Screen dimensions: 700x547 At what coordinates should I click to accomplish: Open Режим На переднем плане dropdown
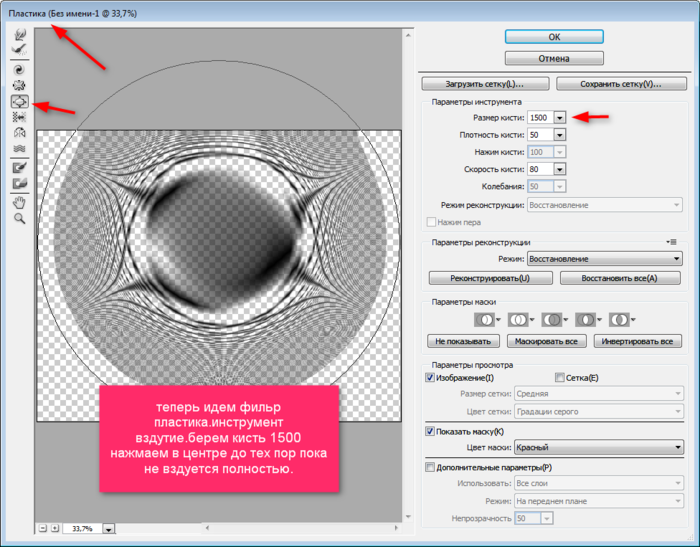tap(599, 501)
